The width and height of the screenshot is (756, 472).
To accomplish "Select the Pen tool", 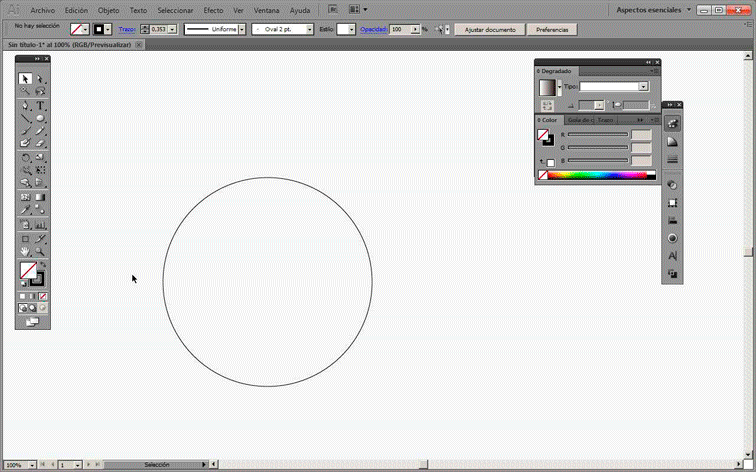I will tap(25, 106).
